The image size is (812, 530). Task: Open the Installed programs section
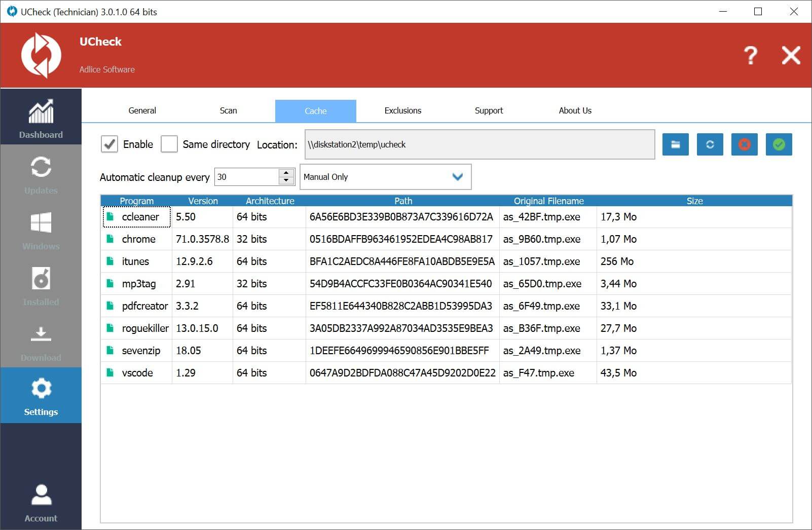41,285
